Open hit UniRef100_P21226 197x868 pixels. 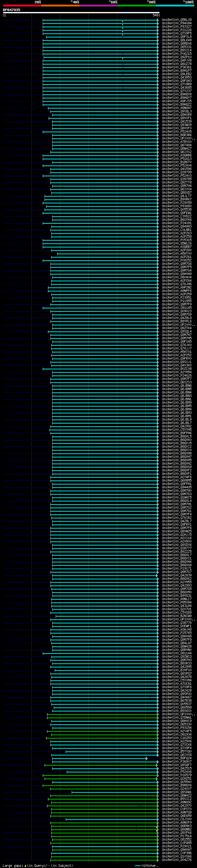(x=176, y=30)
